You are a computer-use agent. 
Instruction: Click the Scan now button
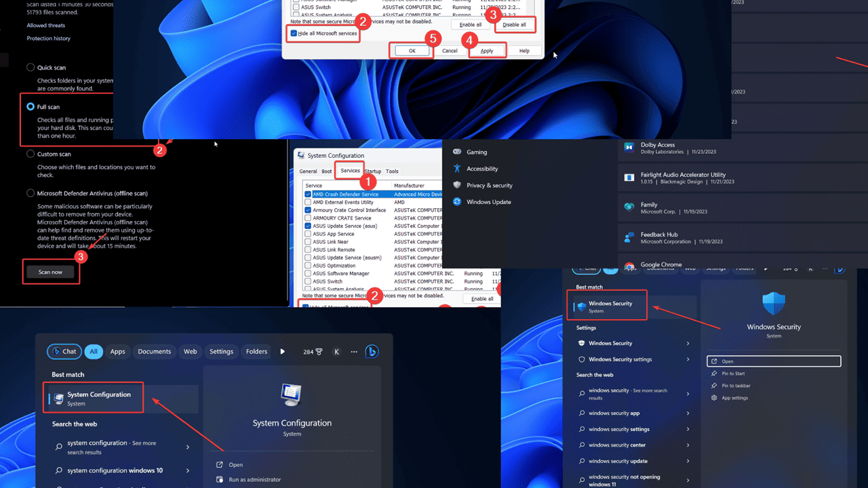click(51, 272)
